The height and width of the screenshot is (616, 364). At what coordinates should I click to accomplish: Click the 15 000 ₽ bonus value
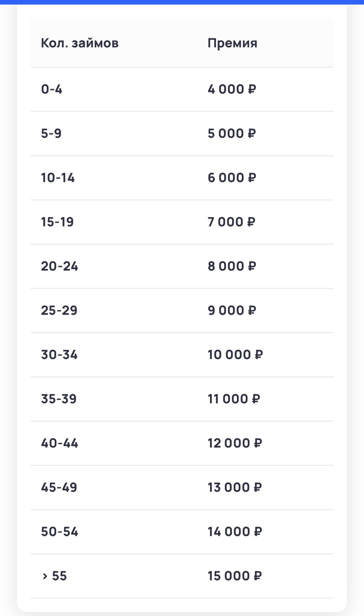[235, 576]
